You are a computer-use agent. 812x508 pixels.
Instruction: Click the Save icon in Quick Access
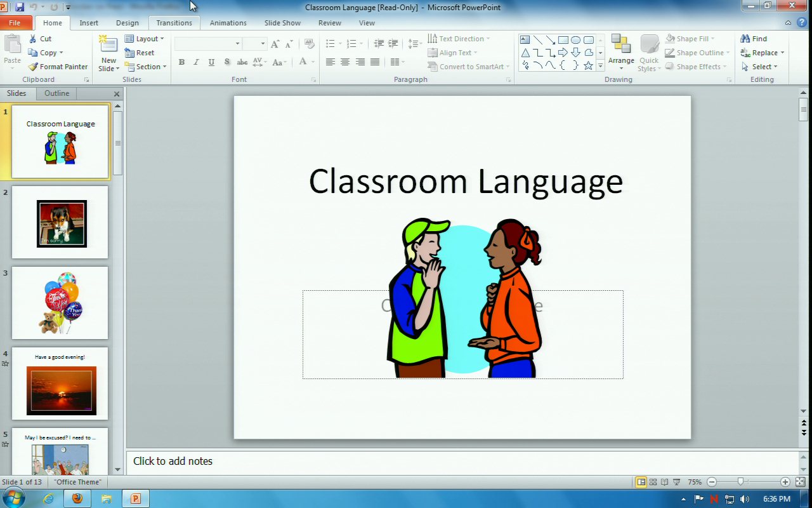click(20, 7)
